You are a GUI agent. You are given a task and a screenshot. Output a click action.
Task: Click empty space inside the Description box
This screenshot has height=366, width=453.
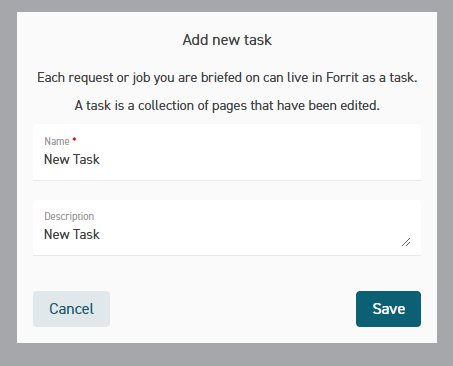(x=250, y=234)
